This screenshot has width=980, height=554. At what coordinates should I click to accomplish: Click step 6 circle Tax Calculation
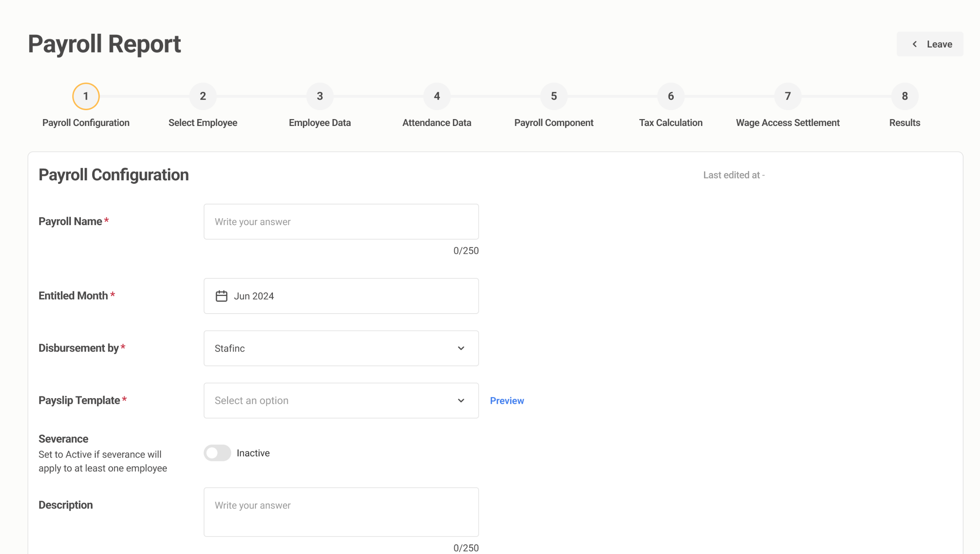[x=671, y=96]
